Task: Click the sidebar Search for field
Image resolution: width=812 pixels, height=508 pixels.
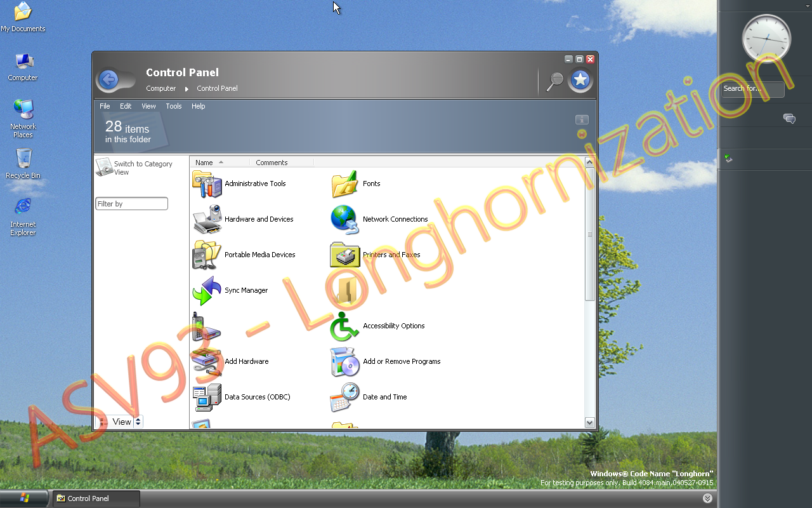Action: tap(753, 89)
